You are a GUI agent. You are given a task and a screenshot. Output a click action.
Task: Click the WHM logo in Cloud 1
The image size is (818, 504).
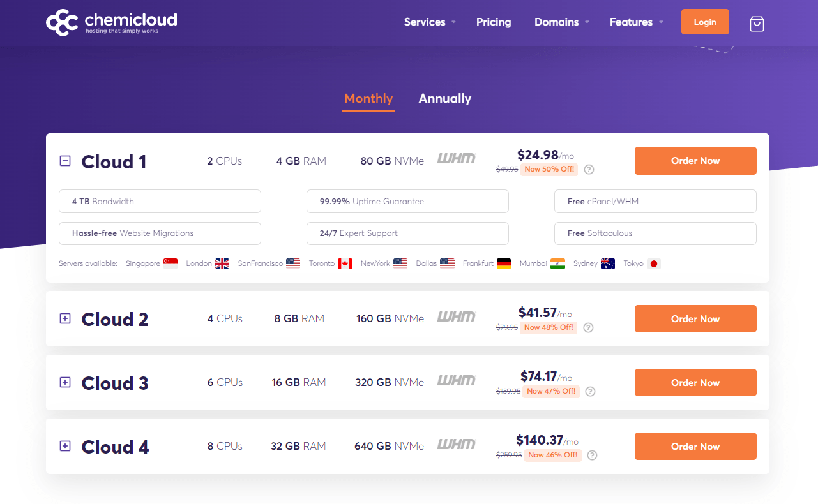[x=457, y=158]
